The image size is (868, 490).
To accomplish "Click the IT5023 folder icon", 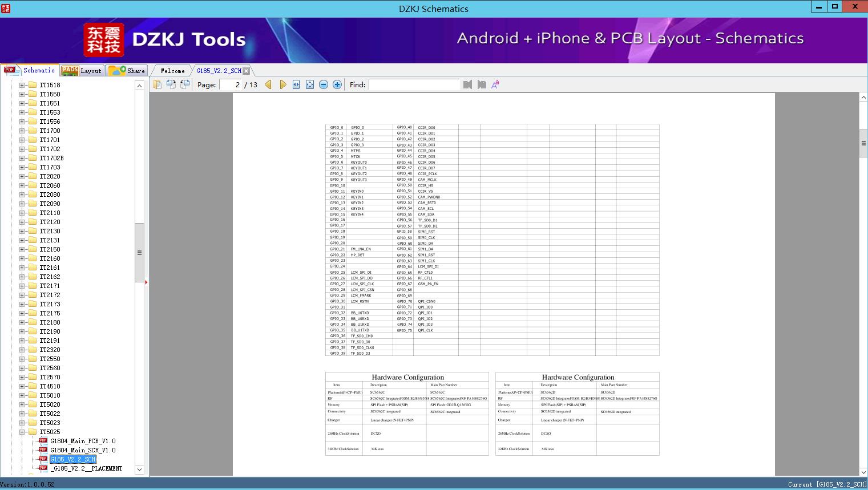I will coord(33,423).
